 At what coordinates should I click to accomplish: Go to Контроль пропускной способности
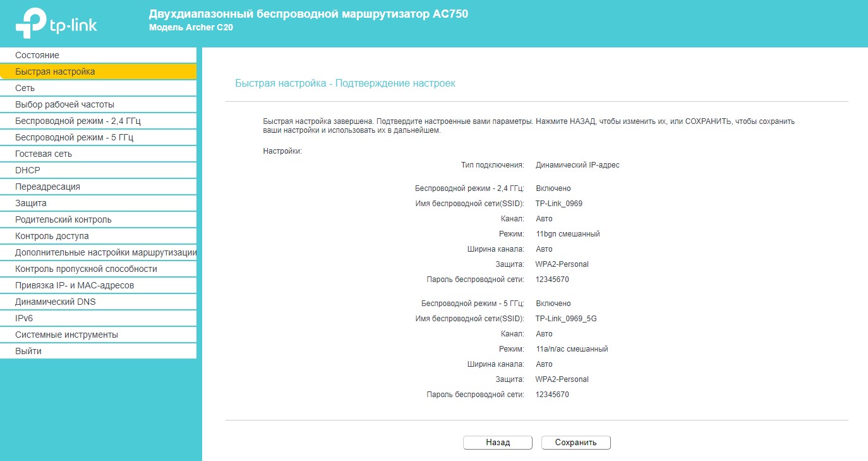click(x=98, y=269)
